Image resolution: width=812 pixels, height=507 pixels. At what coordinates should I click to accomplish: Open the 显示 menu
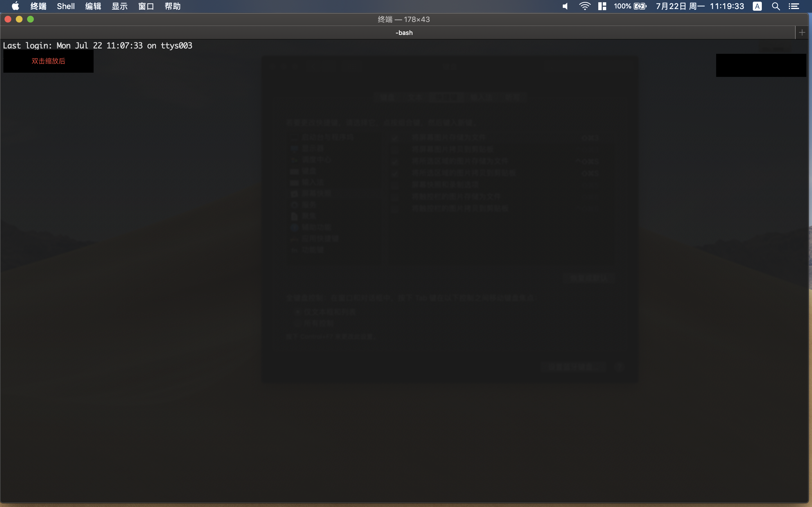[120, 6]
